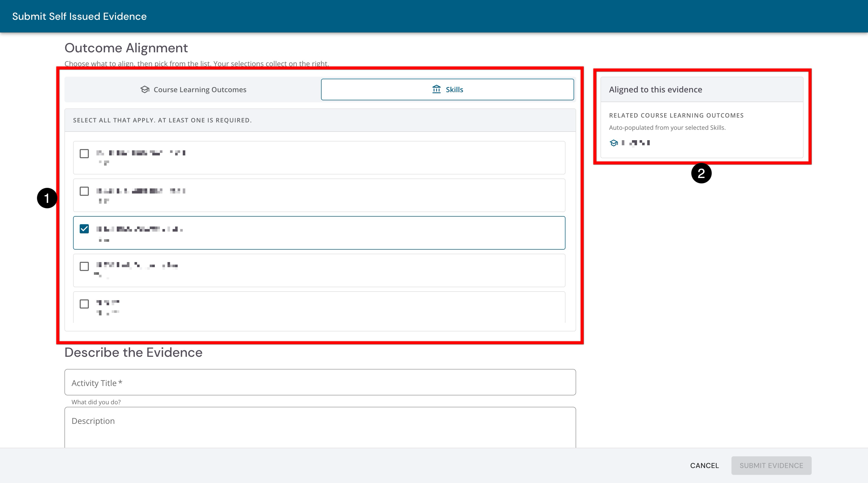868x483 pixels.
Task: Click the CANCEL button
Action: (704, 465)
